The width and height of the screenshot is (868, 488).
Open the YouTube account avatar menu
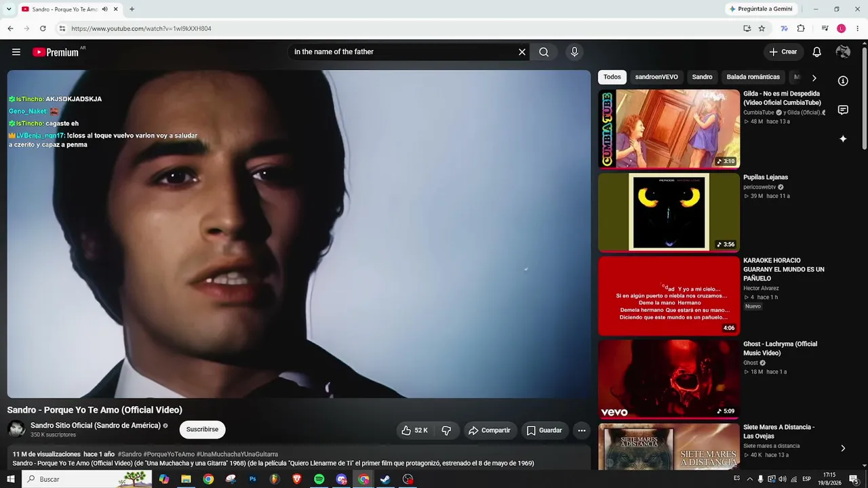click(843, 52)
